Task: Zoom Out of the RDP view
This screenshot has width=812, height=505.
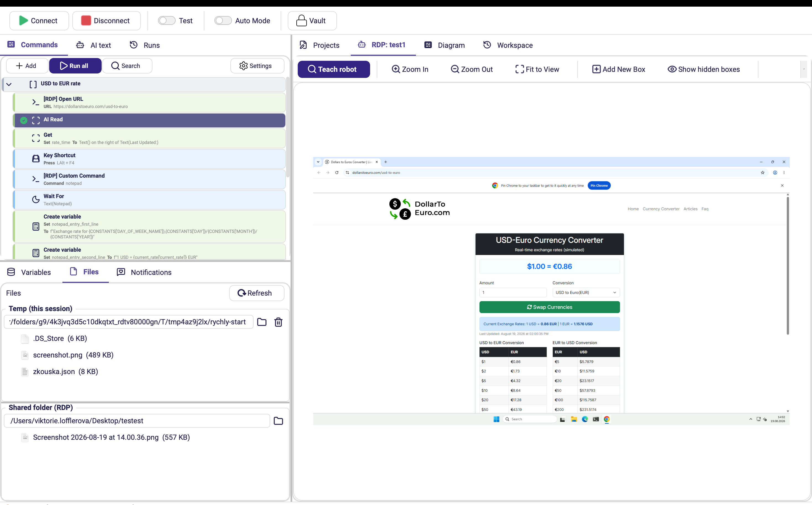Action: pyautogui.click(x=472, y=69)
